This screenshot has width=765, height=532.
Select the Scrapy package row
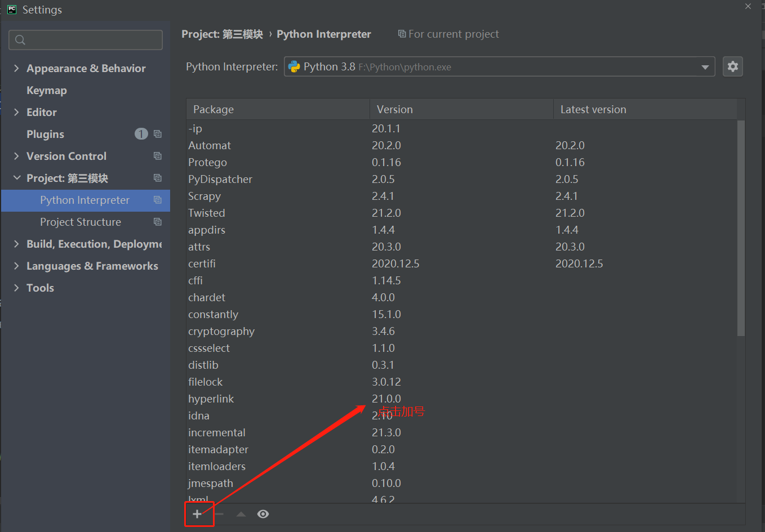461,196
